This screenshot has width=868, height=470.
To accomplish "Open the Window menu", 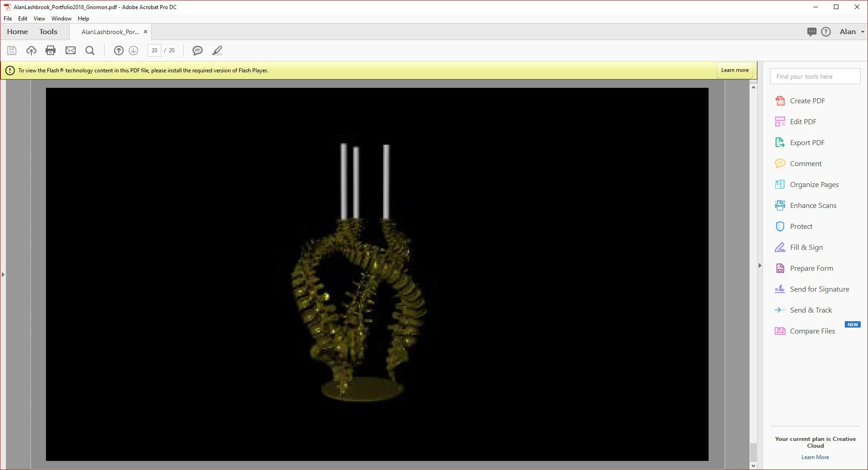I will coord(61,19).
